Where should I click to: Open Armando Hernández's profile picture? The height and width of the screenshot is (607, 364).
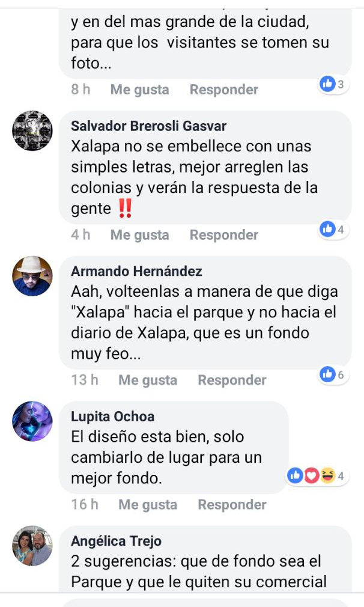(x=32, y=276)
